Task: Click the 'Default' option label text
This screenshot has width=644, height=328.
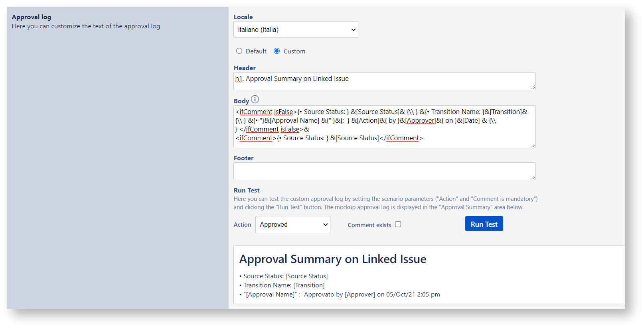Action: (x=256, y=51)
